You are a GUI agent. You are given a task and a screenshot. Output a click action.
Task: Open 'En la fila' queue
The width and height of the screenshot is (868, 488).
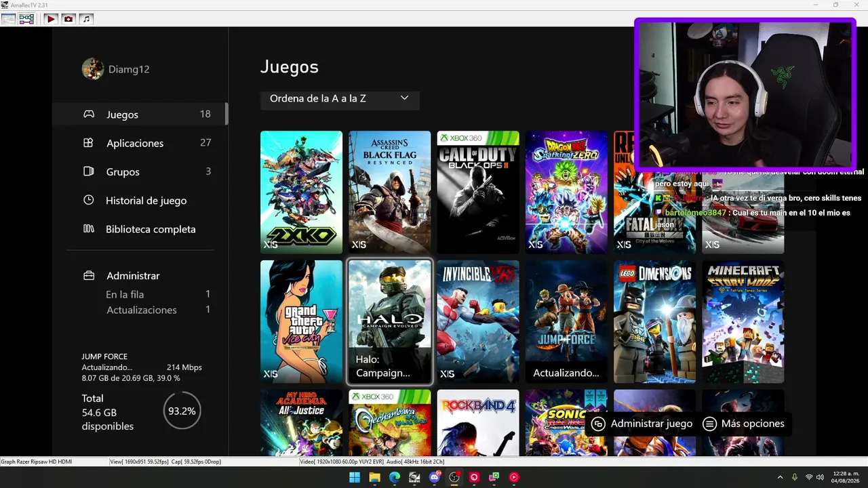157,294
